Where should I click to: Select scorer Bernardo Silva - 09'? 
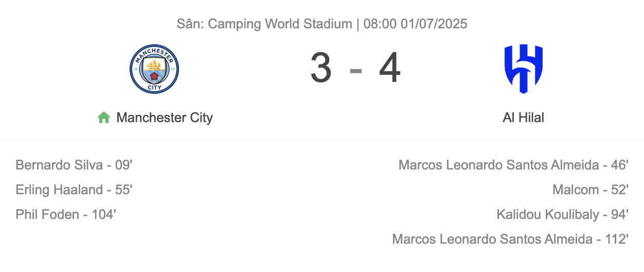(74, 165)
